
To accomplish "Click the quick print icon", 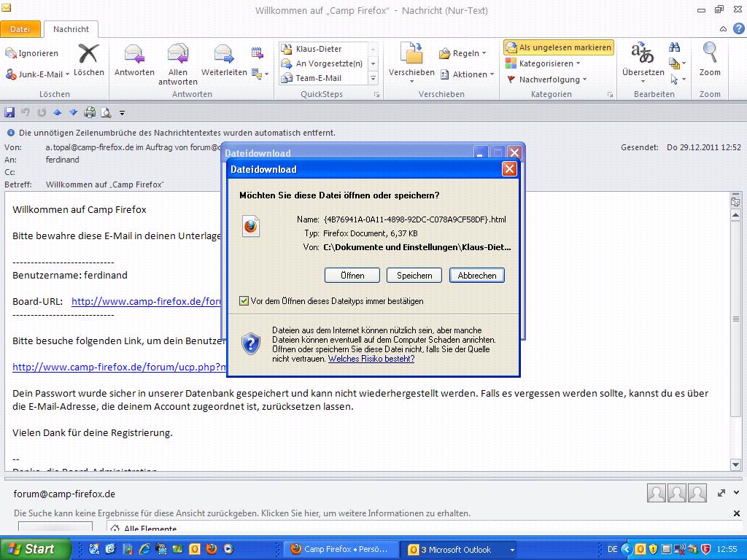I will click(90, 112).
